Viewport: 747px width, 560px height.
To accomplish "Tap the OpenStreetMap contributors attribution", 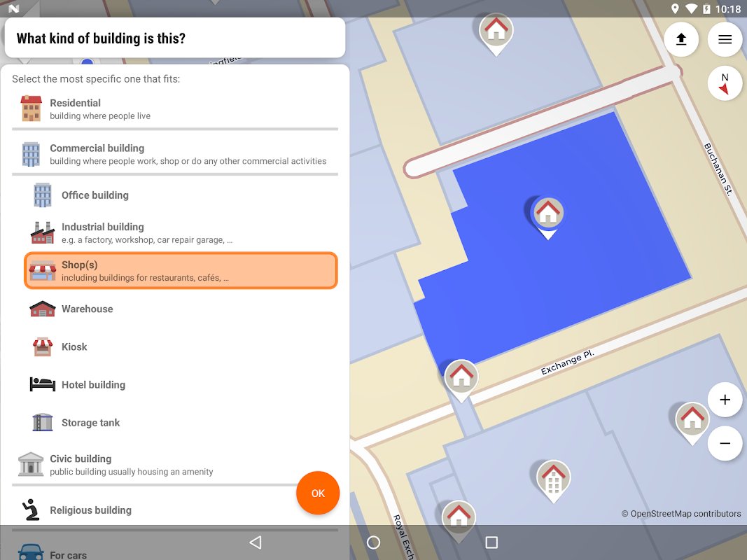I will 680,513.
